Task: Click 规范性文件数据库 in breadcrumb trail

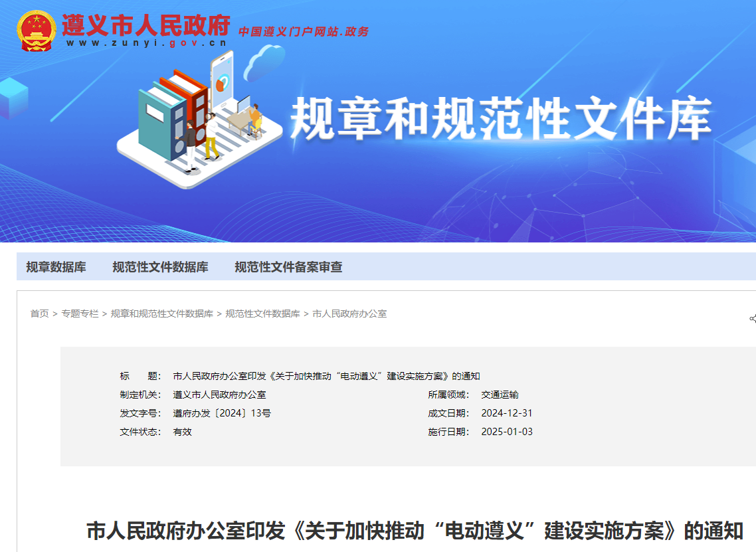Action: [262, 314]
